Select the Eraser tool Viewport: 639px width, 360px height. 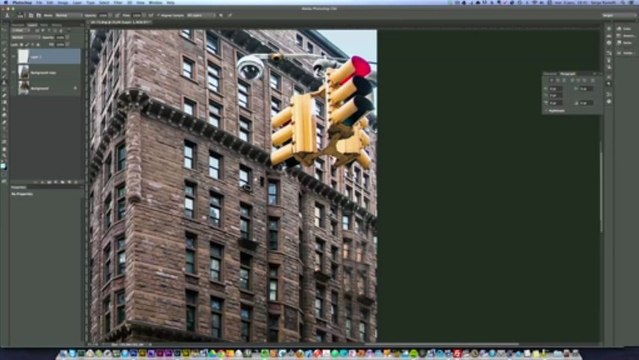(4, 95)
